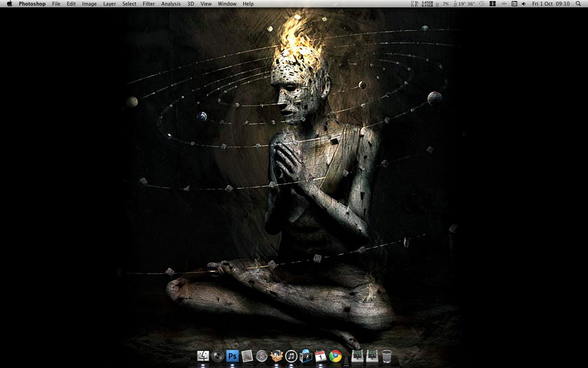The image size is (588, 368).
Task: Click the four-dot diamond status icon
Action: pos(504,4)
